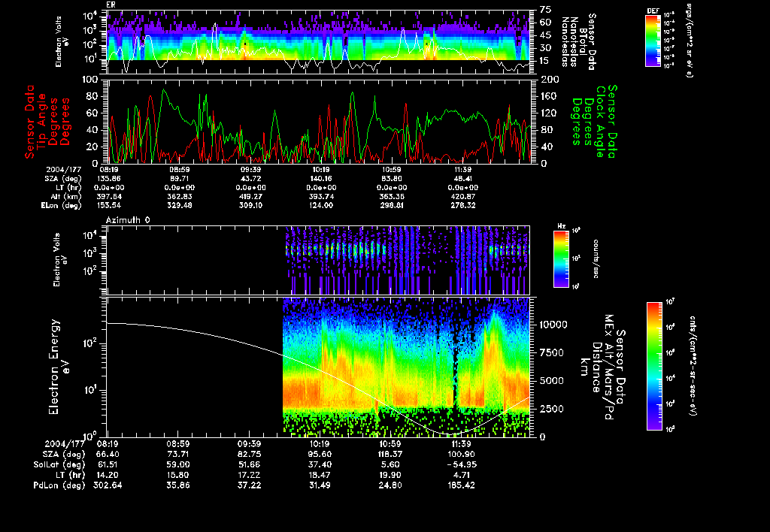Click the DEF color bar legend
770x532 pixels.
point(653,41)
